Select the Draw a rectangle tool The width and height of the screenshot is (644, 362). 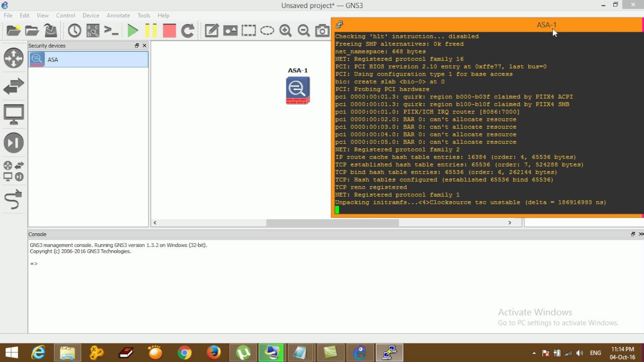[x=249, y=31]
